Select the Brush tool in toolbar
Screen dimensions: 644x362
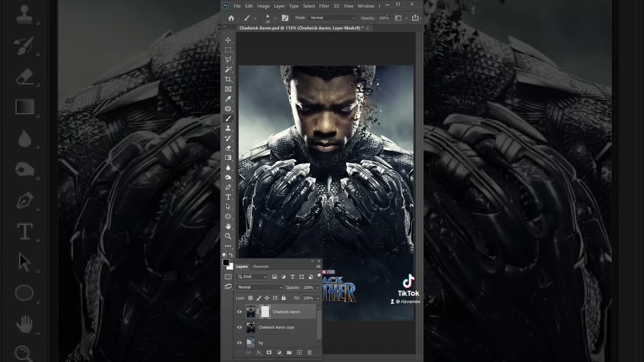click(228, 119)
